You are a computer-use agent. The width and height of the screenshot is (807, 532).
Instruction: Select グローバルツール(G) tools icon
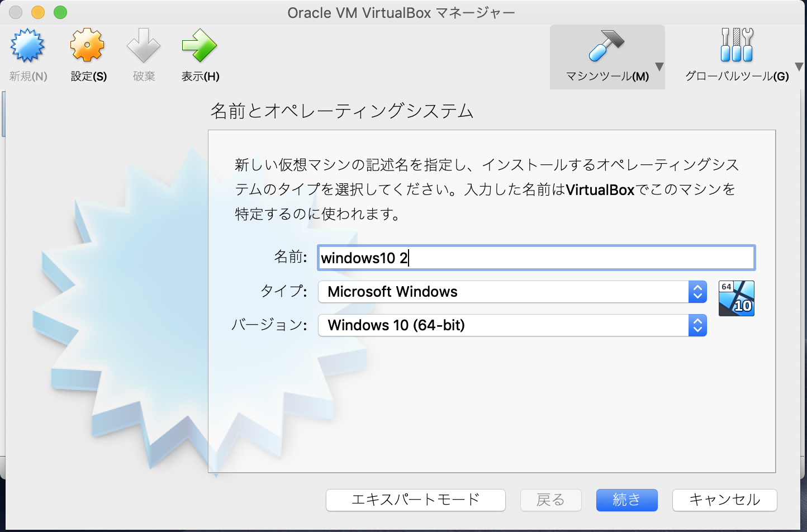click(737, 45)
